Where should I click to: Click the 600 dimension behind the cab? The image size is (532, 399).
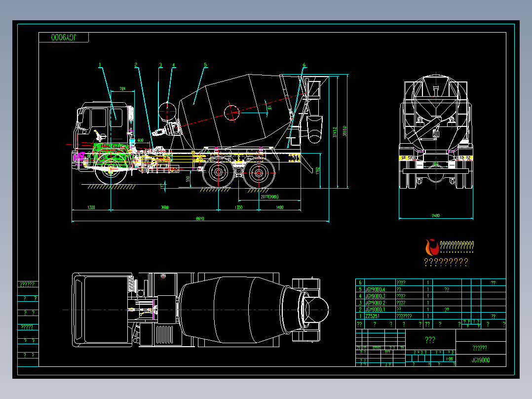tap(141, 140)
